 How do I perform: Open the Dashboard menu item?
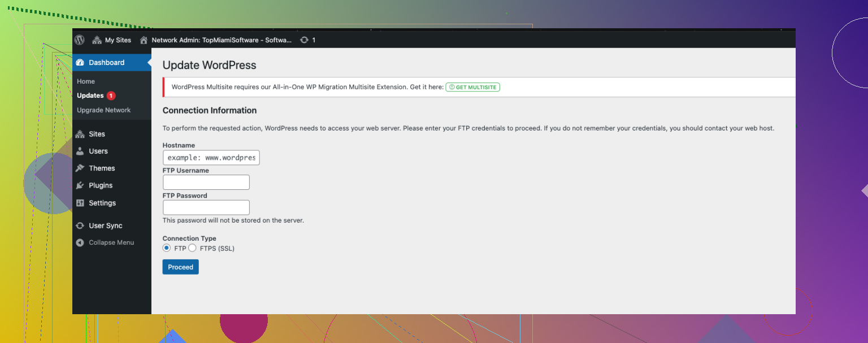click(112, 63)
